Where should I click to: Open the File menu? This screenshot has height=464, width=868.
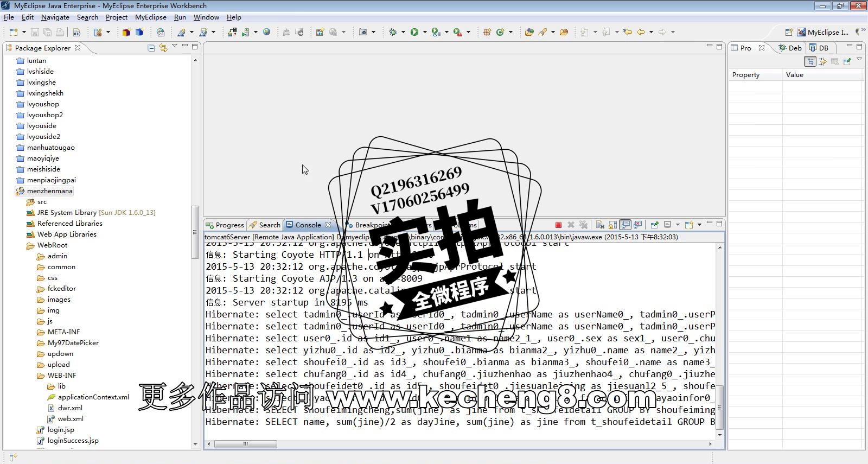[9, 17]
